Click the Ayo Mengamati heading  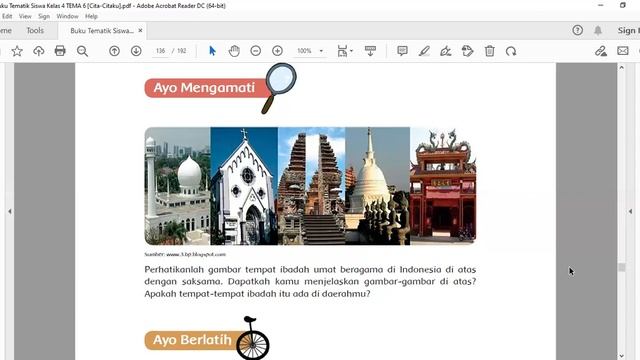click(204, 88)
